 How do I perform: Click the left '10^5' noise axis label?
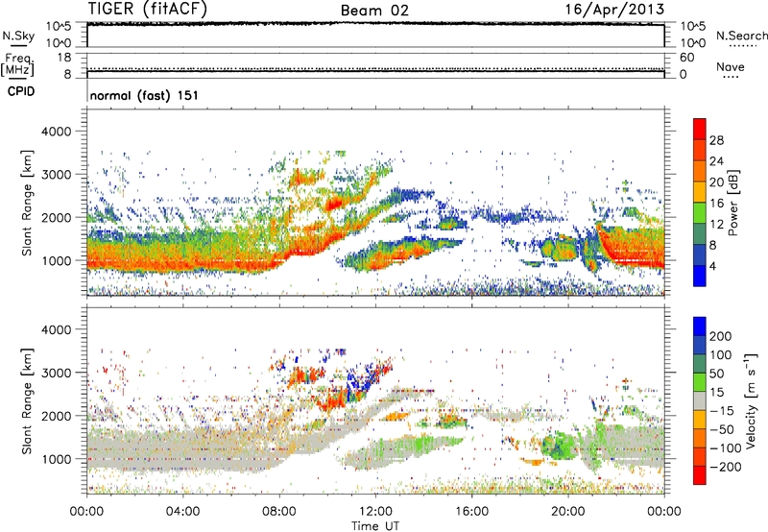[x=59, y=27]
